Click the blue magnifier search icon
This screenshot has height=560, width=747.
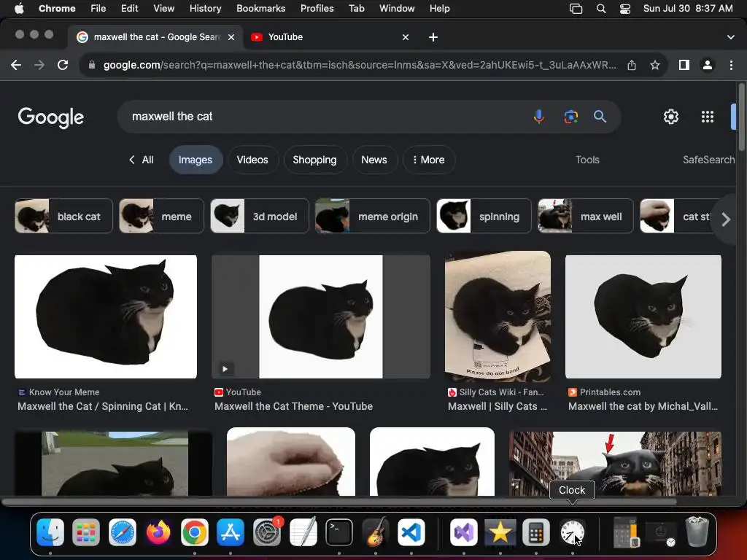point(600,116)
